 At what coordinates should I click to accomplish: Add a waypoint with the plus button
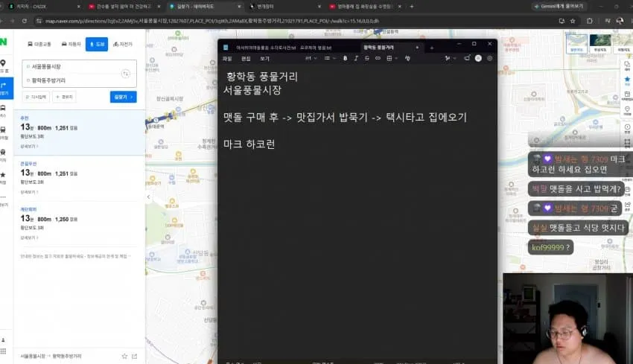(x=64, y=97)
